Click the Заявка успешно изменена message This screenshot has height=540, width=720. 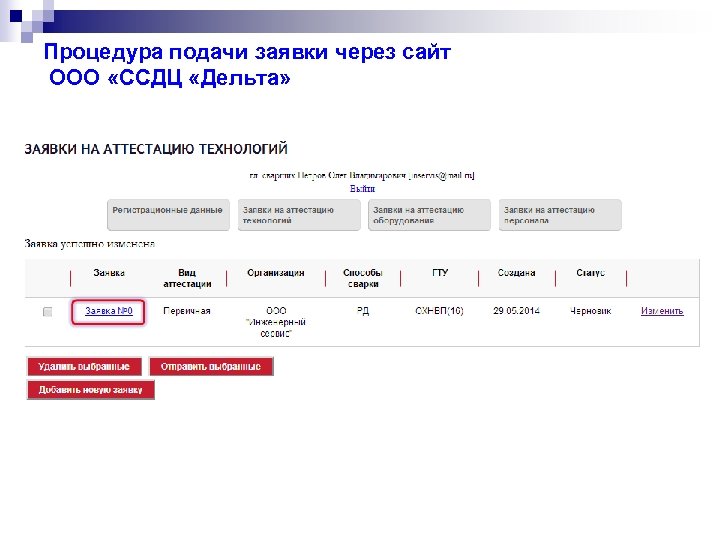point(90,244)
